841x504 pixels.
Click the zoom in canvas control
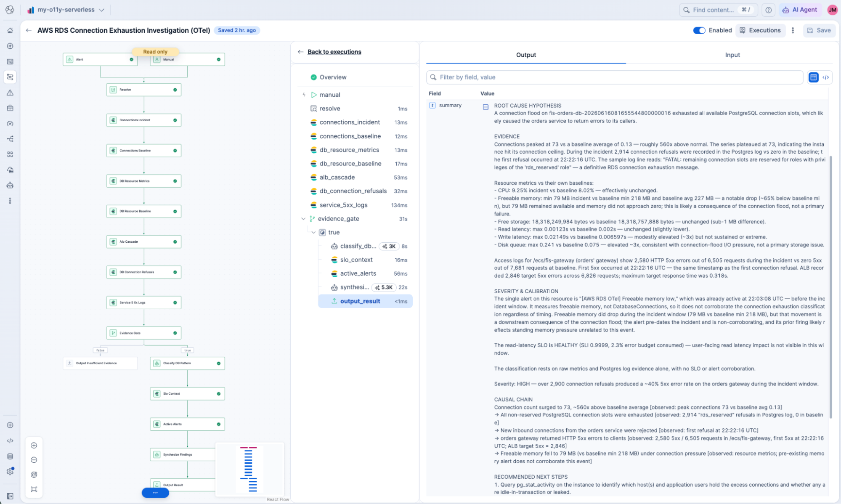(x=34, y=446)
